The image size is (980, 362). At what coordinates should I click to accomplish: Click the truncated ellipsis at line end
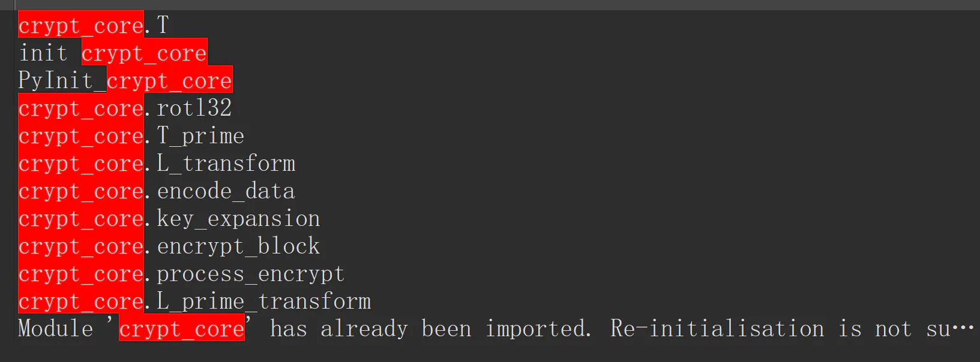(x=963, y=328)
